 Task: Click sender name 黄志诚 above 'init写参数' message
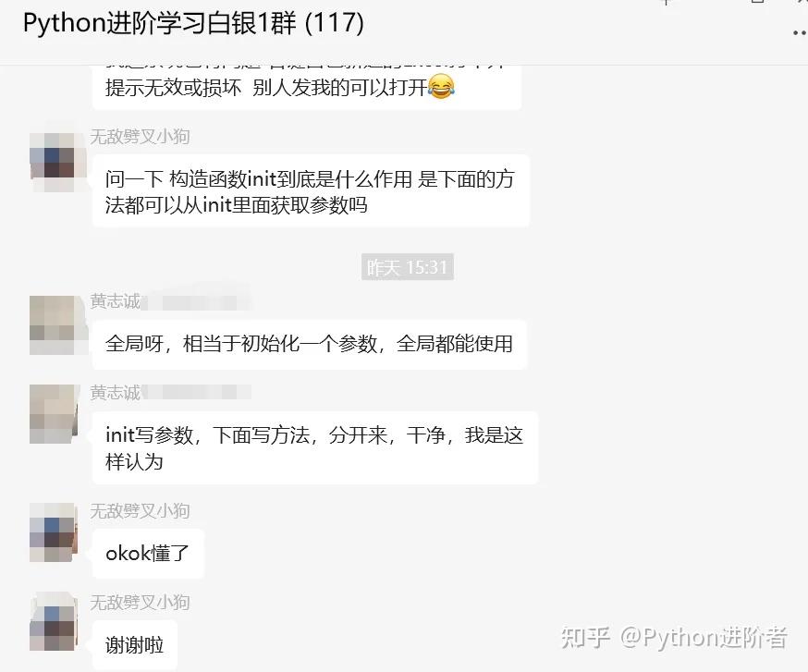tap(116, 392)
